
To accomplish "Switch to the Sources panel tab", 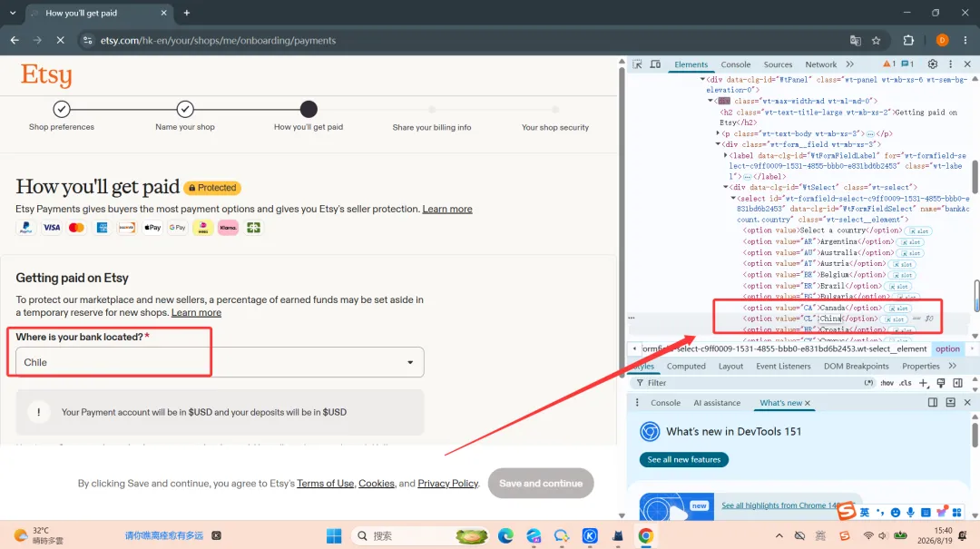I will 778,64.
